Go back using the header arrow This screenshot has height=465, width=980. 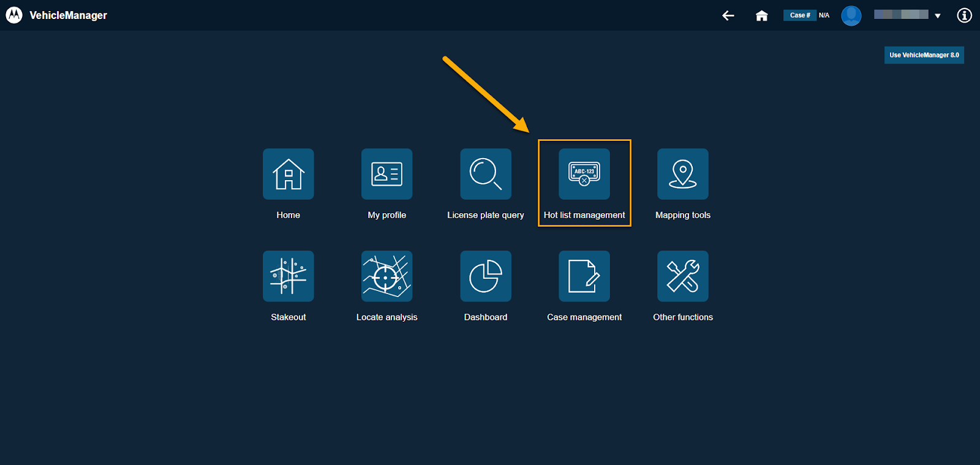click(x=728, y=15)
